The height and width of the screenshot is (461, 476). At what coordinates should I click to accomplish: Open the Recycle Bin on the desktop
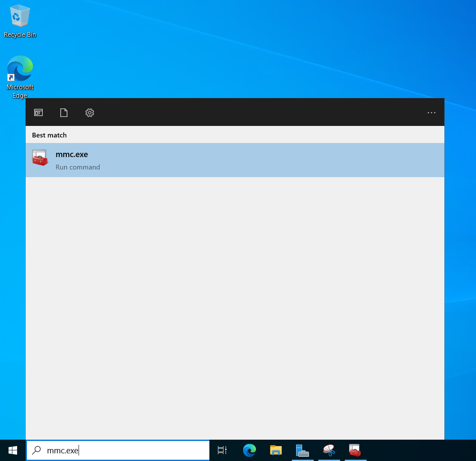pos(20,17)
